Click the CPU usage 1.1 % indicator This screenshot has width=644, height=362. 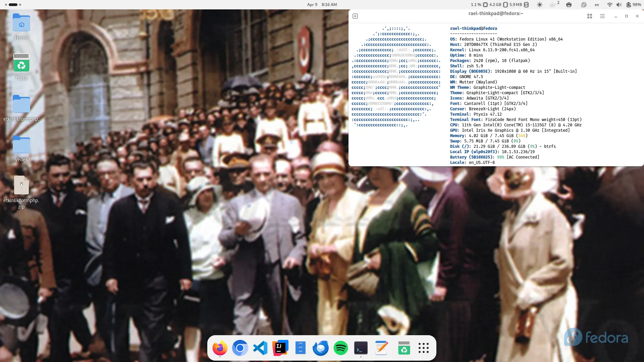click(479, 5)
